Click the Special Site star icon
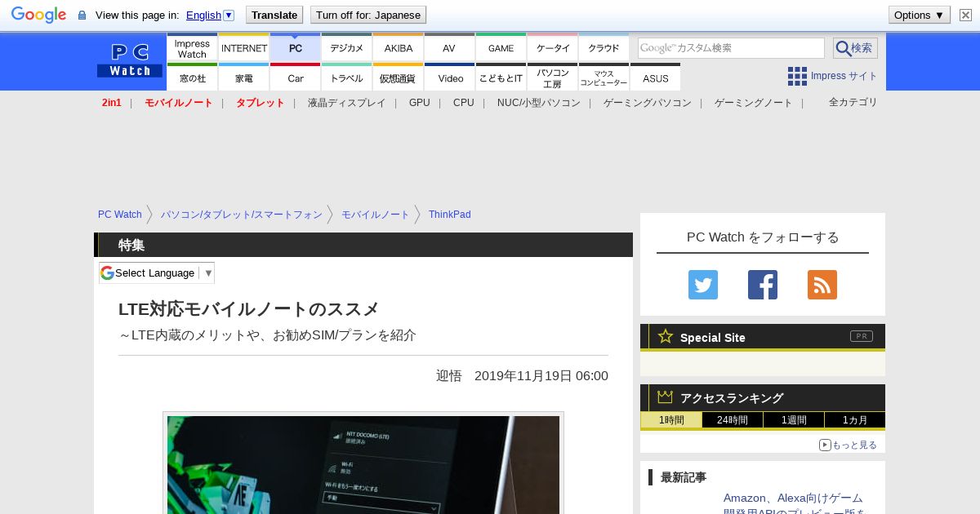The image size is (980, 514). tap(666, 336)
